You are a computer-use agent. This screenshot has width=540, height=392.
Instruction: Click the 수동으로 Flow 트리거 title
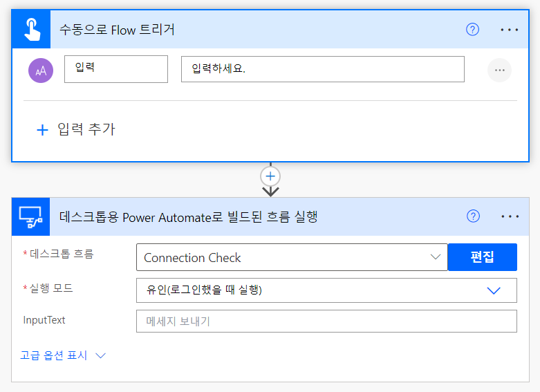click(117, 30)
